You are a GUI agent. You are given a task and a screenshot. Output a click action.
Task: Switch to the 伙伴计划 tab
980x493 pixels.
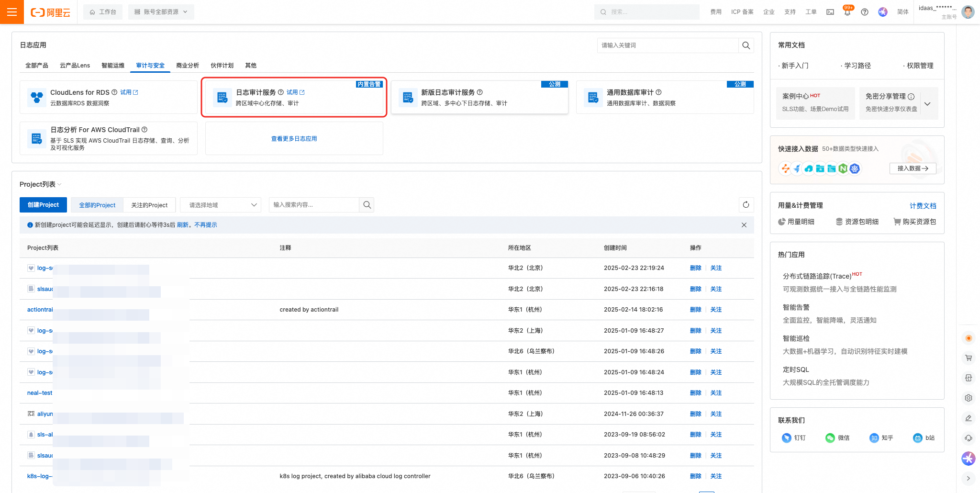tap(222, 66)
